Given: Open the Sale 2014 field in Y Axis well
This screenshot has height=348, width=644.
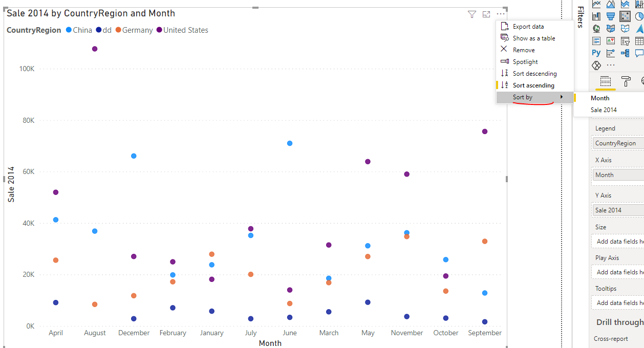Looking at the screenshot, I should [618, 210].
